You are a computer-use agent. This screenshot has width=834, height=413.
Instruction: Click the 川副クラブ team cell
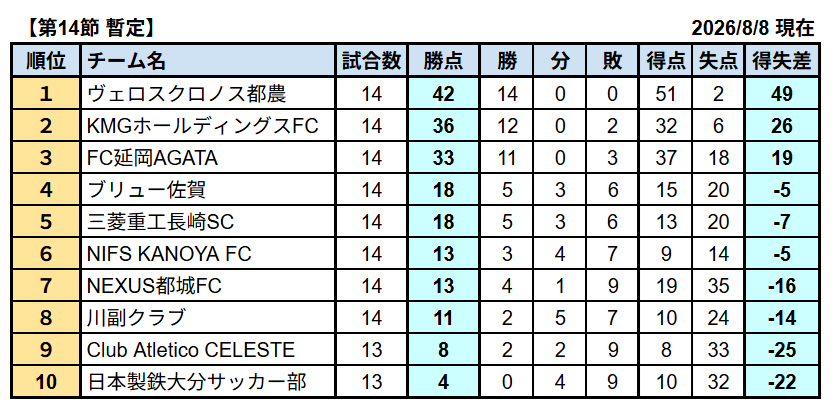pyautogui.click(x=207, y=318)
